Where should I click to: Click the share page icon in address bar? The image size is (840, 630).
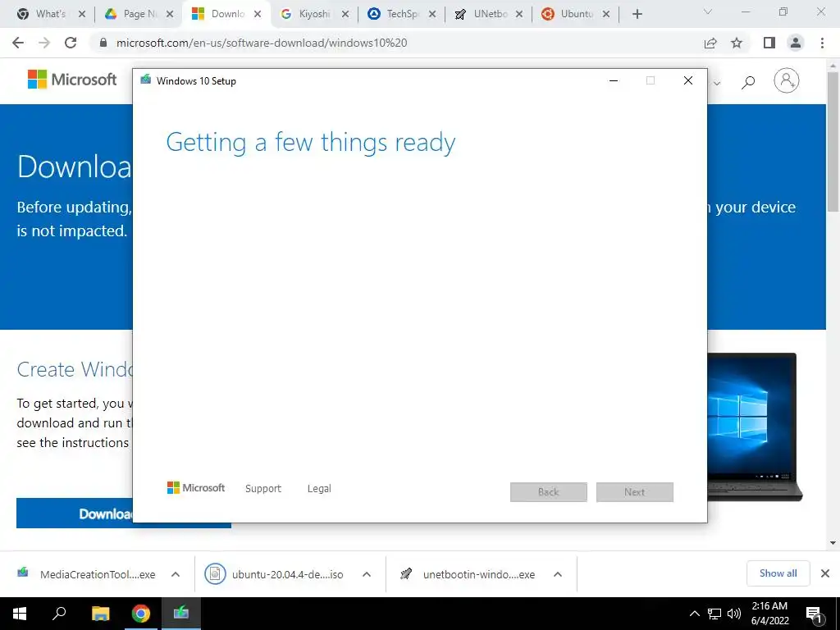click(710, 43)
